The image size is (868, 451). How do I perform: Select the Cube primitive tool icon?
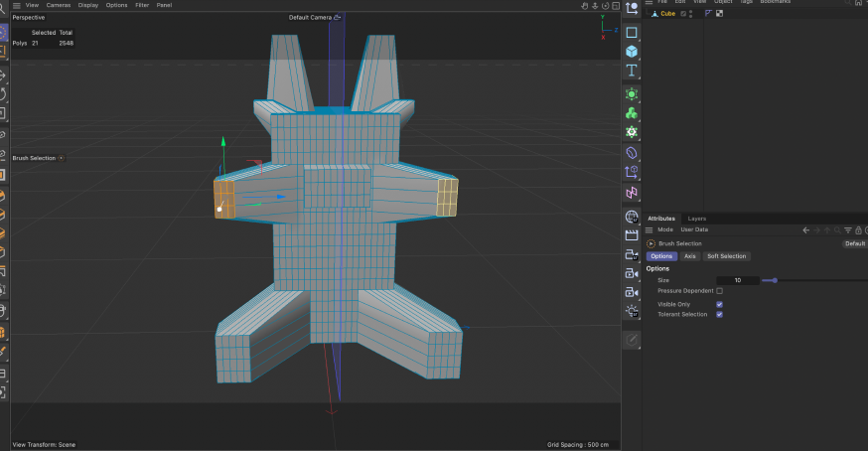[632, 51]
